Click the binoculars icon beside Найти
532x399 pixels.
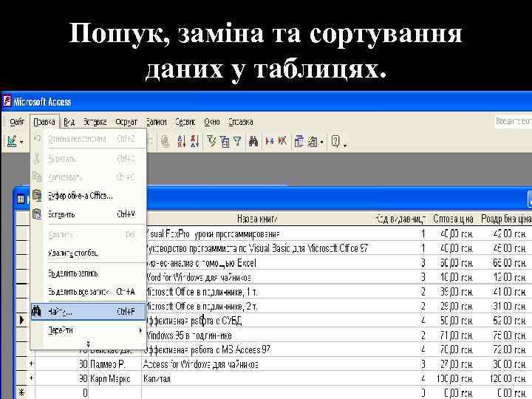[x=36, y=311]
